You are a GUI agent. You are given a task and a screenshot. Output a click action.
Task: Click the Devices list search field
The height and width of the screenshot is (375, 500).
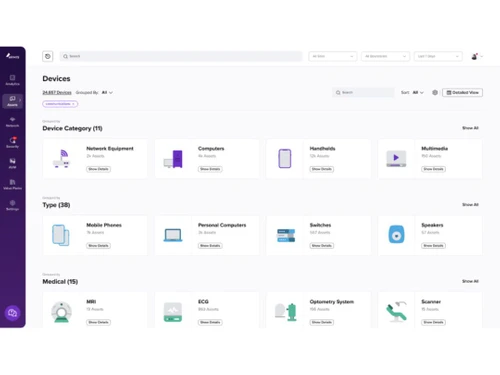pyautogui.click(x=363, y=92)
